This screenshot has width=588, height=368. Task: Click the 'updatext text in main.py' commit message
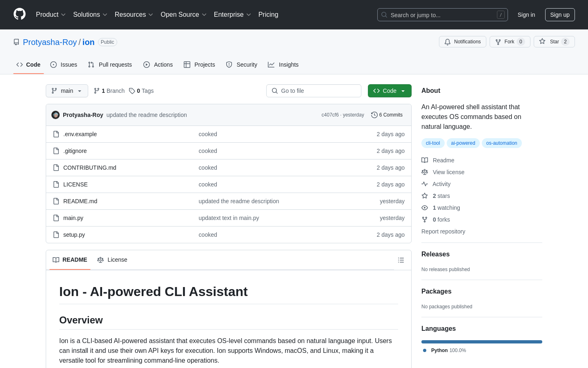click(x=229, y=218)
